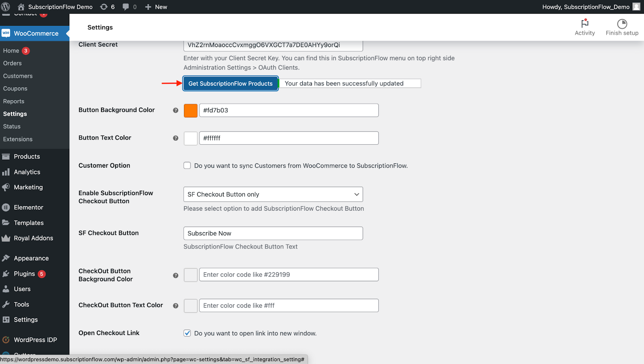Click the Client Secret input field
Image resolution: width=644 pixels, height=364 pixels.
273,45
